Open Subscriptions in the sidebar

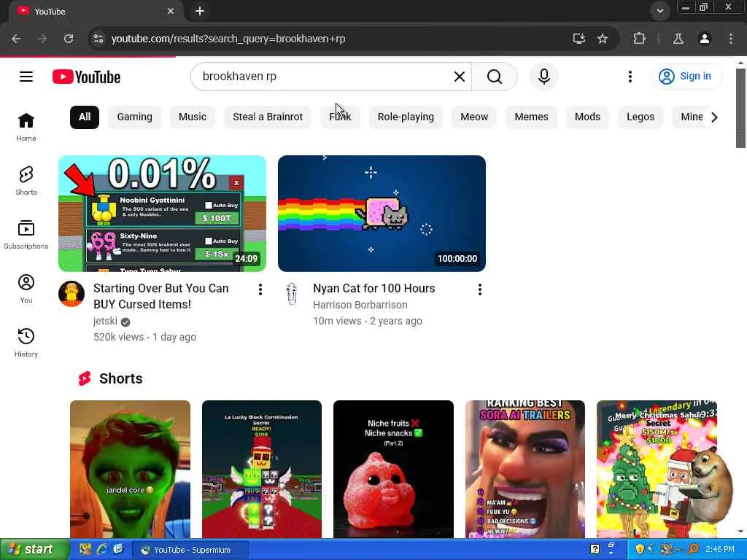(x=26, y=235)
